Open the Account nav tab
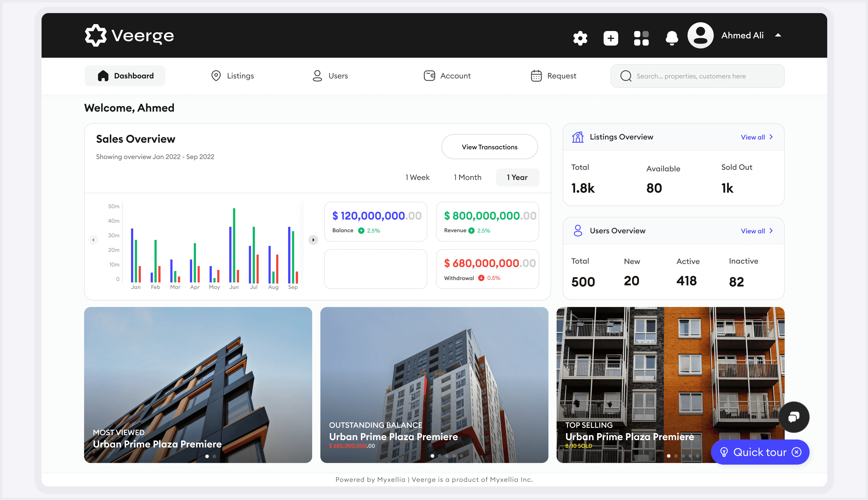The height and width of the screenshot is (500, 868). pyautogui.click(x=447, y=76)
